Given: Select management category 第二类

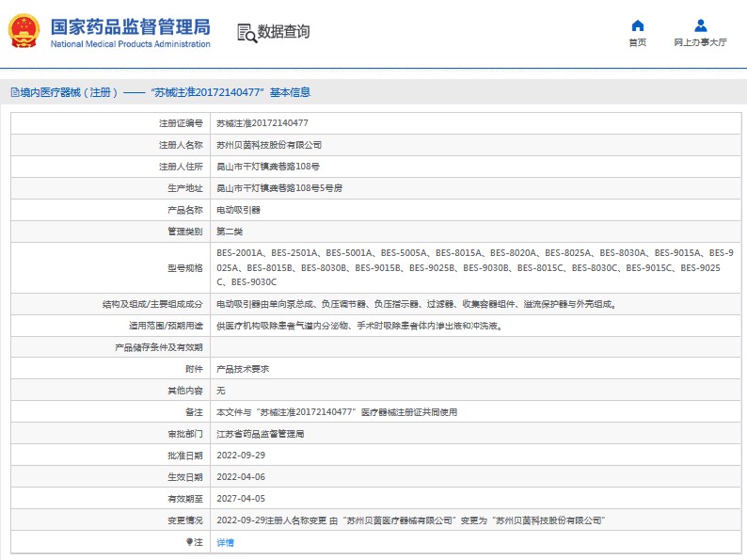Looking at the screenshot, I should (230, 232).
